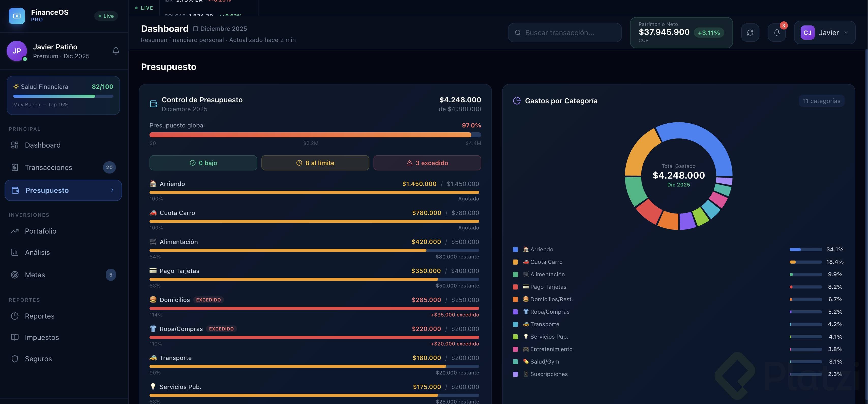
Task: Toggle the '3 excedido' filter
Action: [x=427, y=163]
